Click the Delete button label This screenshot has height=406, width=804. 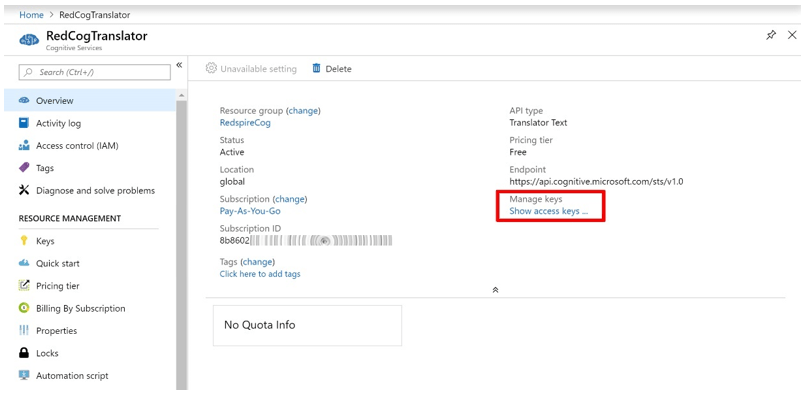point(338,69)
